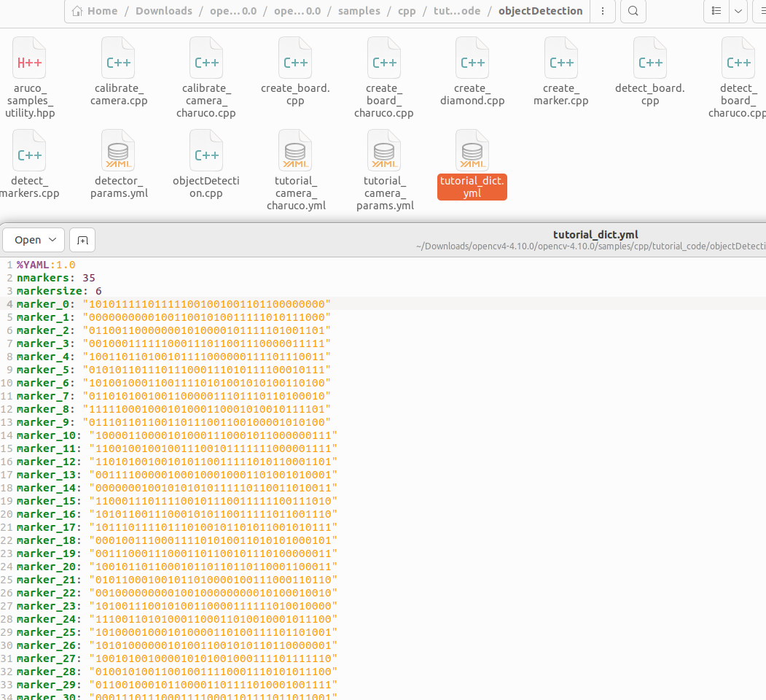Place cursor on the marker_9 line
The height and width of the screenshot is (700, 766).
(x=173, y=422)
